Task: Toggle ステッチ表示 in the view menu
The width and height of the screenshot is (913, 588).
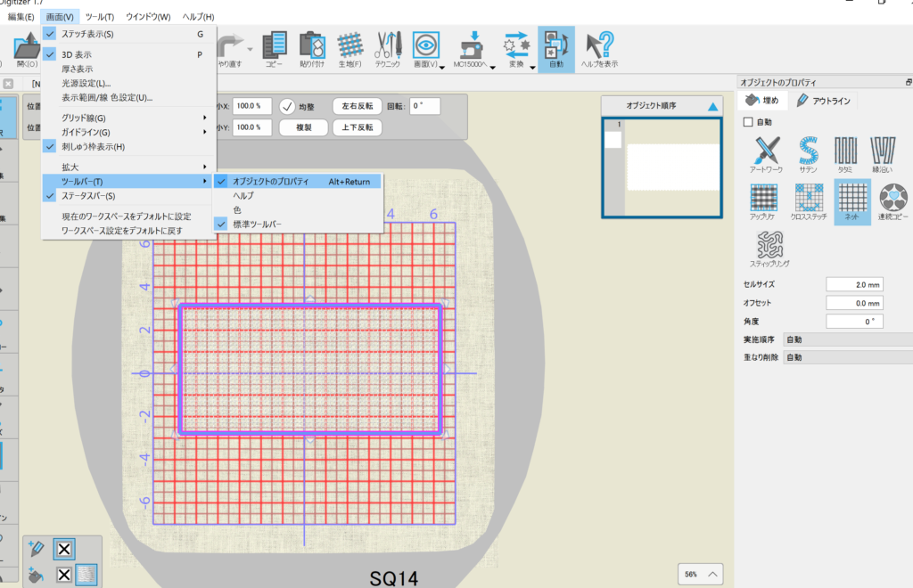Action: [87, 34]
